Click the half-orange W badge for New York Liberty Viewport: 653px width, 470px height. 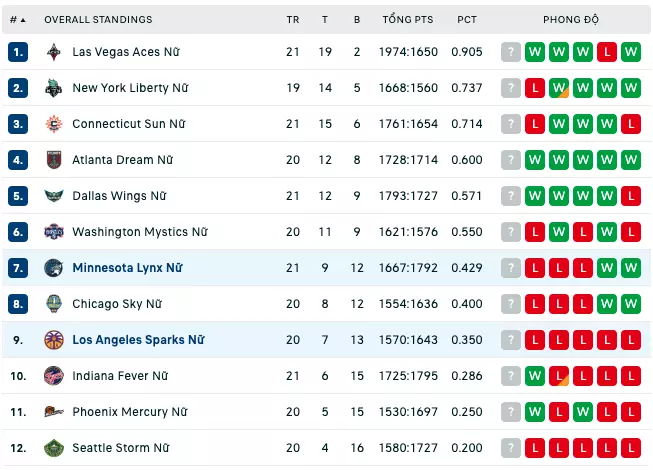pyautogui.click(x=559, y=88)
